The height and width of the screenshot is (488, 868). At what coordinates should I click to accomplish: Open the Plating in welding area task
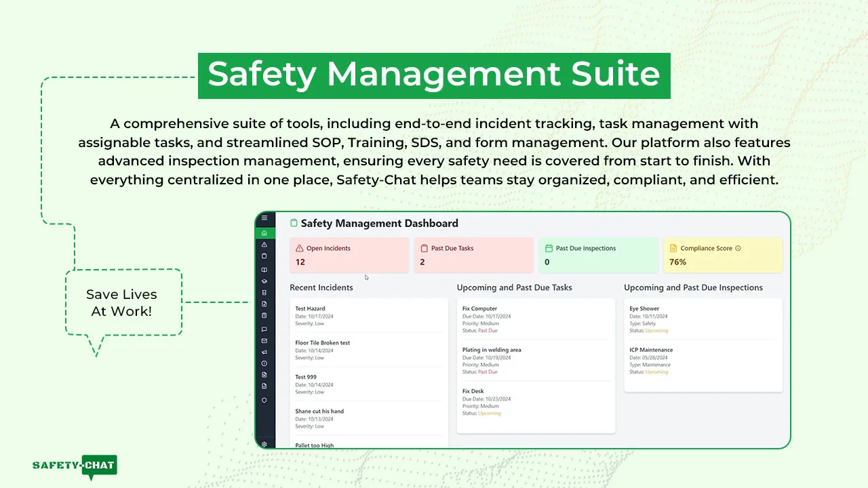point(536,361)
